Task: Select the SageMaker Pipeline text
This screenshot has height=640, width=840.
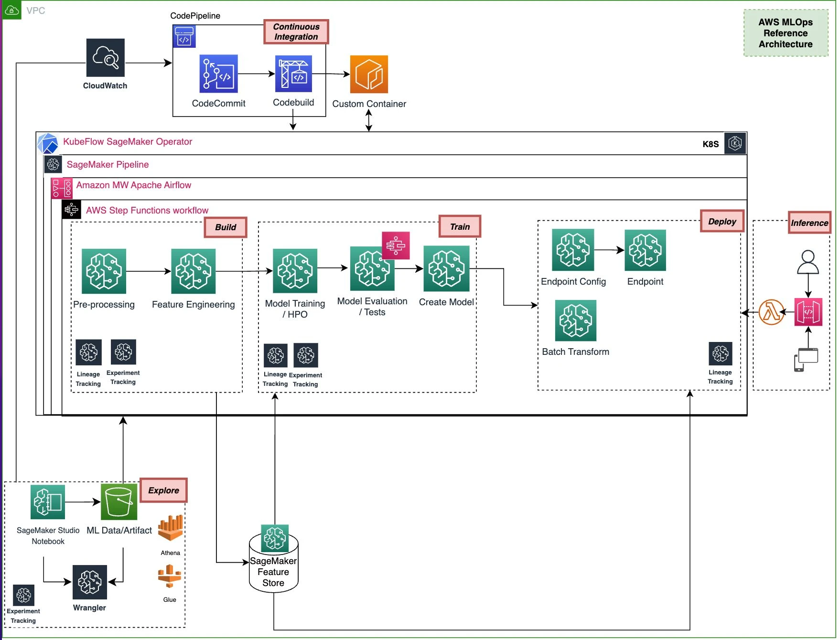Action: point(108,164)
